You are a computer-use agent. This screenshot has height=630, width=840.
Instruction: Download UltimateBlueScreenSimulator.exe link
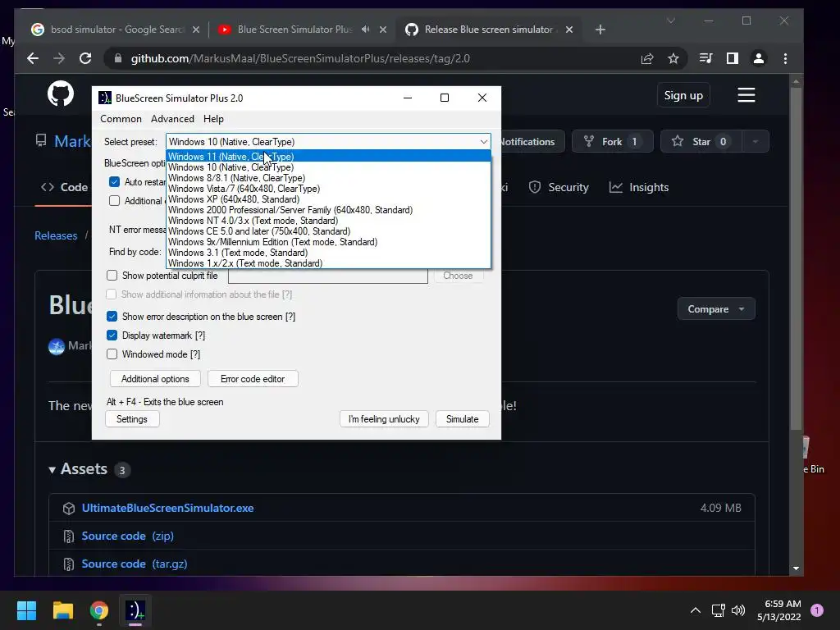167,508
